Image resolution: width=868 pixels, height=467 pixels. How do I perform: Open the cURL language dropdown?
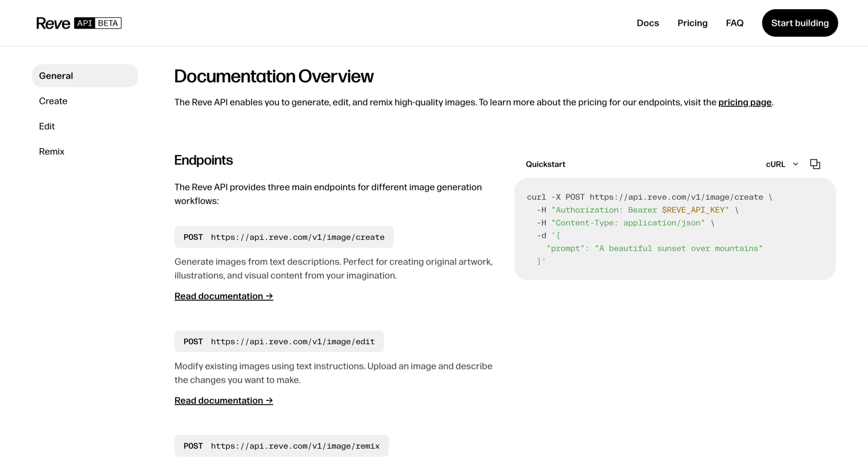coord(782,164)
